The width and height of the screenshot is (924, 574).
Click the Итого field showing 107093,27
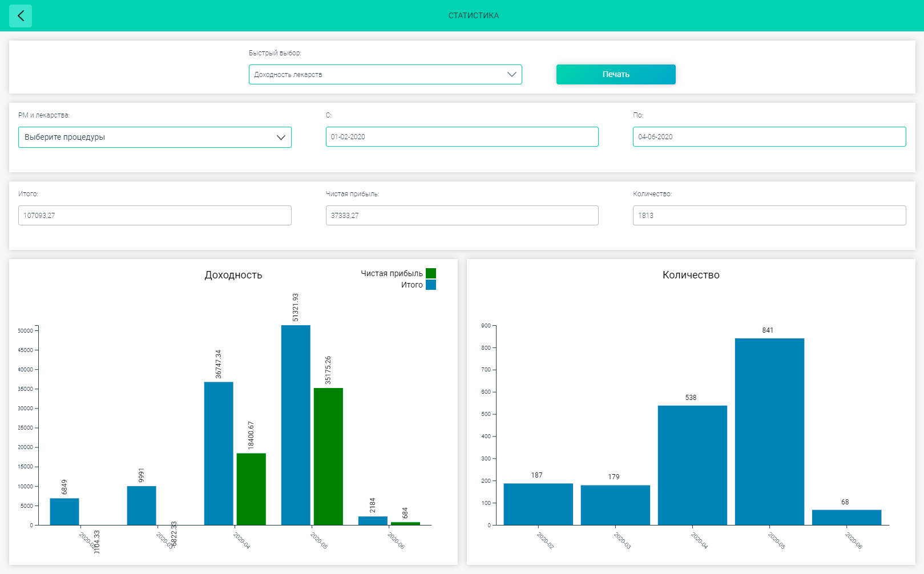point(155,216)
